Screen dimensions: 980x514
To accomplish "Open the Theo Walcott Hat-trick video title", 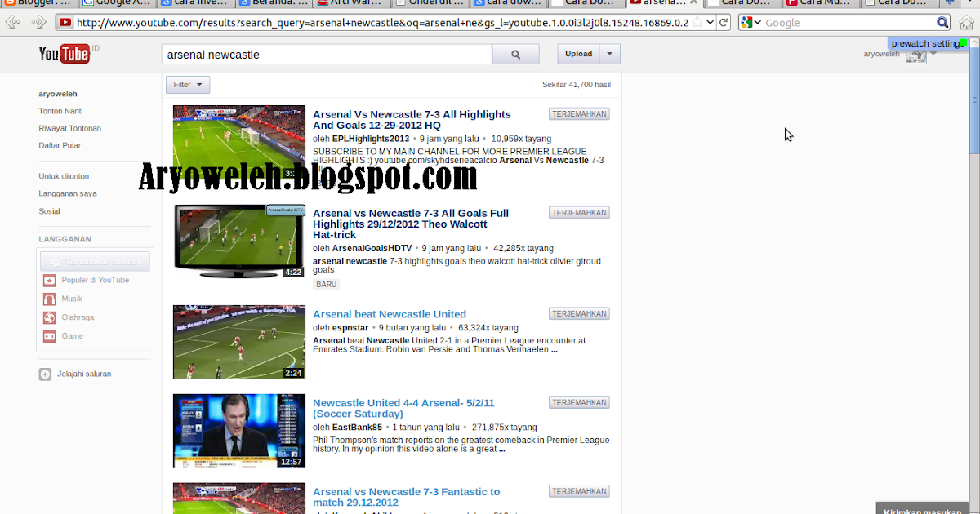I will [411, 224].
